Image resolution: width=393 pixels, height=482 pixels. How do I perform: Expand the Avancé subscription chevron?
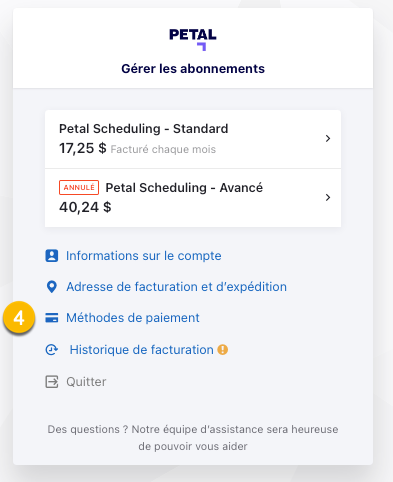click(x=328, y=197)
